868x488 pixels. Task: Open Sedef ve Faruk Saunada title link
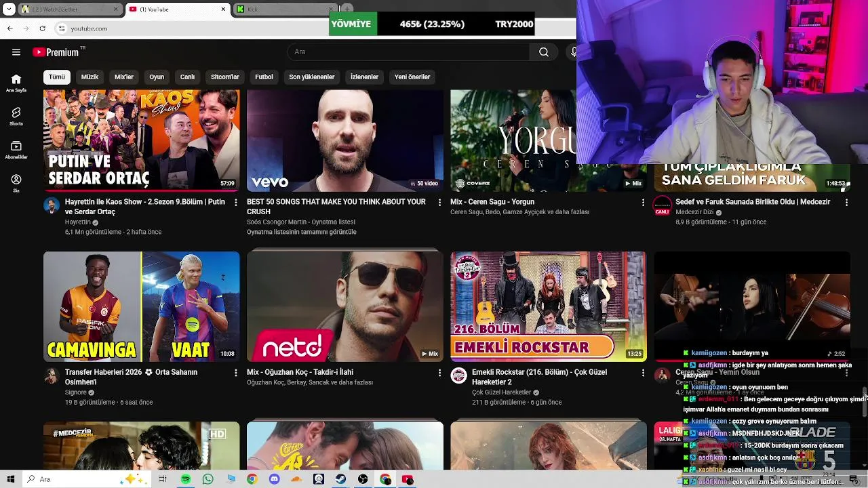(x=753, y=202)
